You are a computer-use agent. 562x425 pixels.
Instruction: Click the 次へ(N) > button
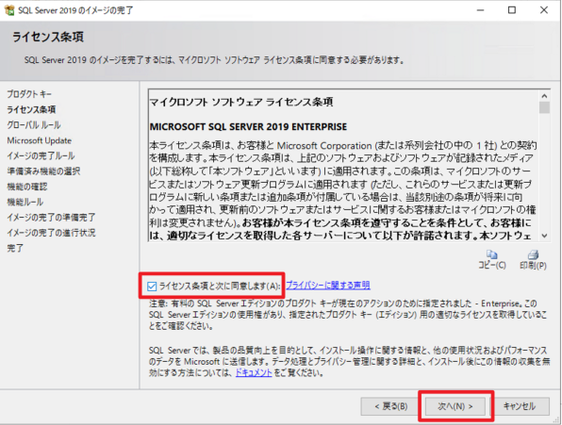(455, 406)
